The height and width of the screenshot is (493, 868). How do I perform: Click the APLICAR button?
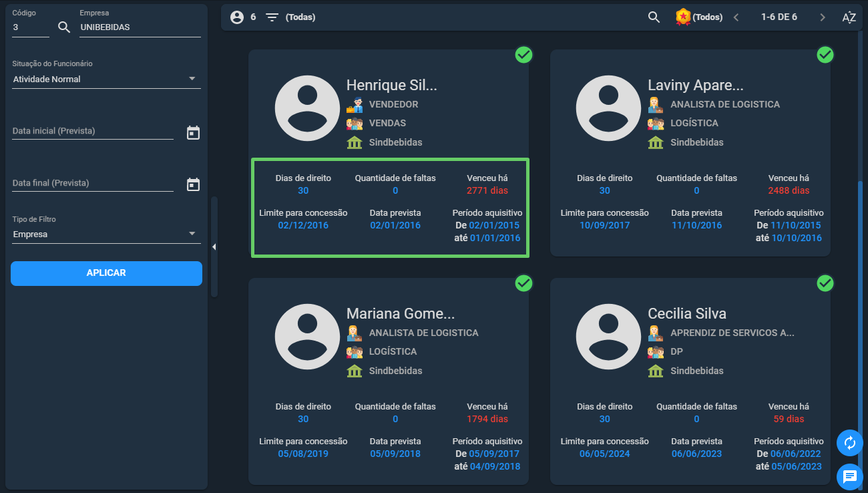[106, 273]
